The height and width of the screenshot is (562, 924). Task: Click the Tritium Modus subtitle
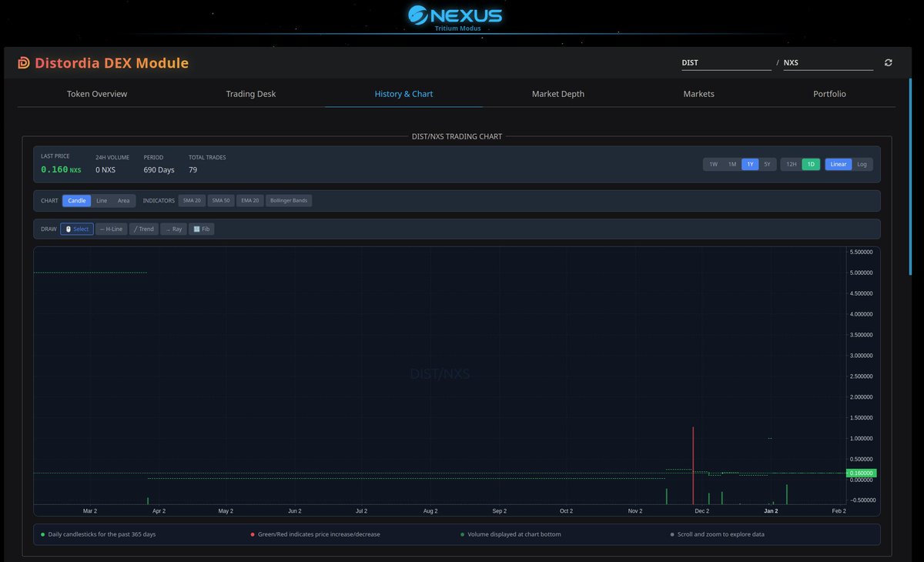tap(457, 28)
